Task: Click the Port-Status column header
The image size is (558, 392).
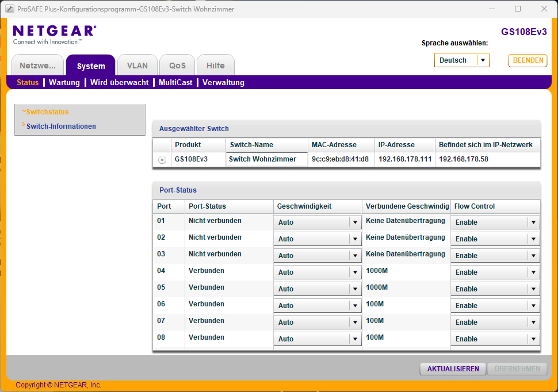Action: pos(229,206)
